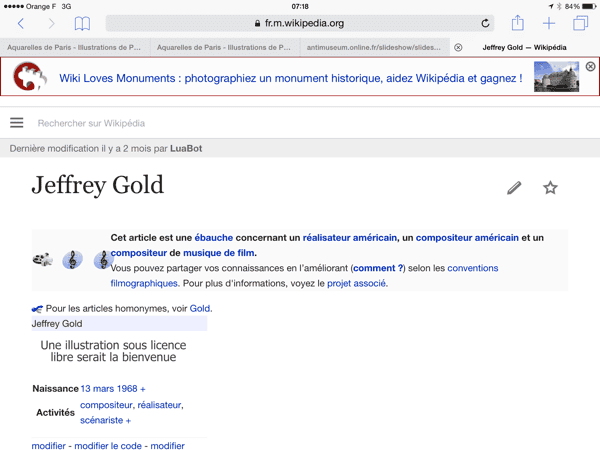Open the réalisateur activity link in infobox
This screenshot has height=450, width=600.
pyautogui.click(x=159, y=405)
